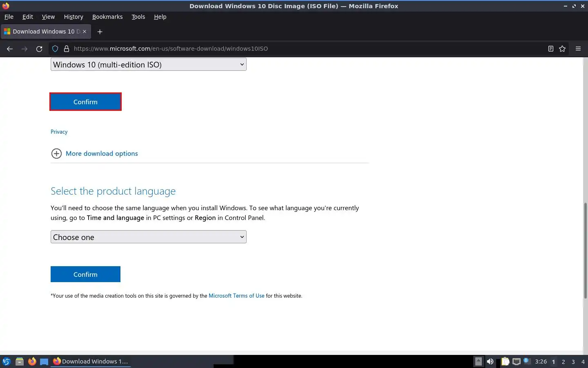The width and height of the screenshot is (588, 368).
Task: Click Confirm under language selection
Action: tap(85, 274)
